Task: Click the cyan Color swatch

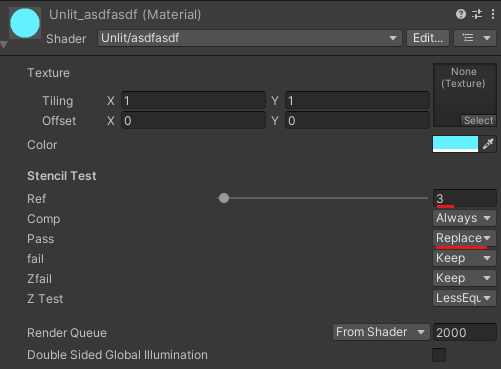Action: [455, 144]
